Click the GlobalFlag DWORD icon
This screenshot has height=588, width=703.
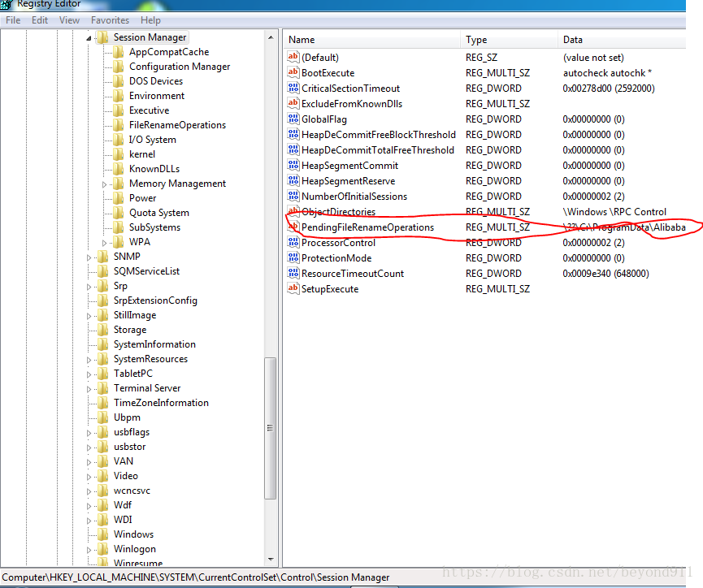click(x=293, y=119)
